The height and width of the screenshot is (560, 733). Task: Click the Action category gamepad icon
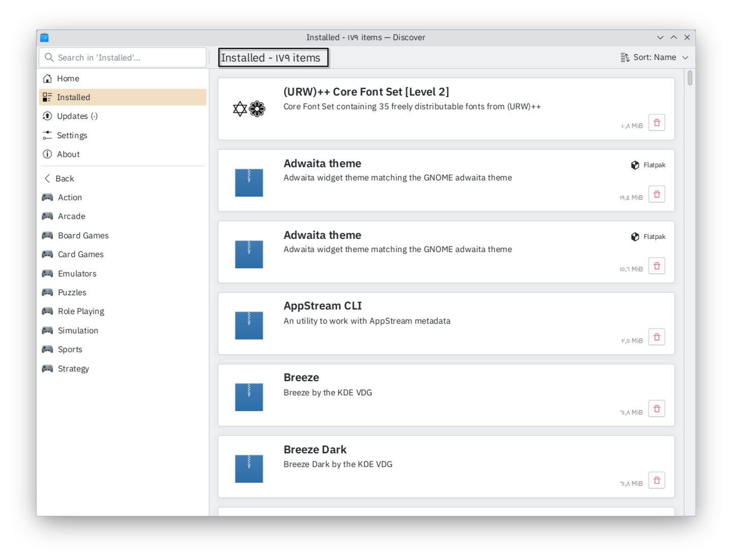point(48,197)
